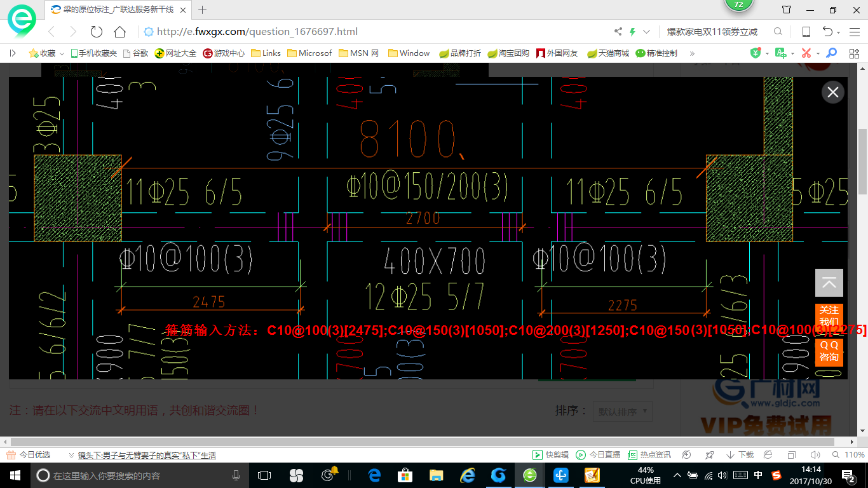Open the Links bookmark folder
Screen dimensions: 868x488
pyautogui.click(x=266, y=53)
